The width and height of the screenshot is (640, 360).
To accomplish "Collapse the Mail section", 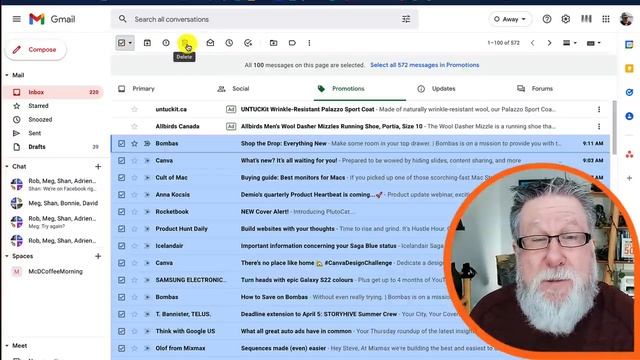I will pos(7,75).
